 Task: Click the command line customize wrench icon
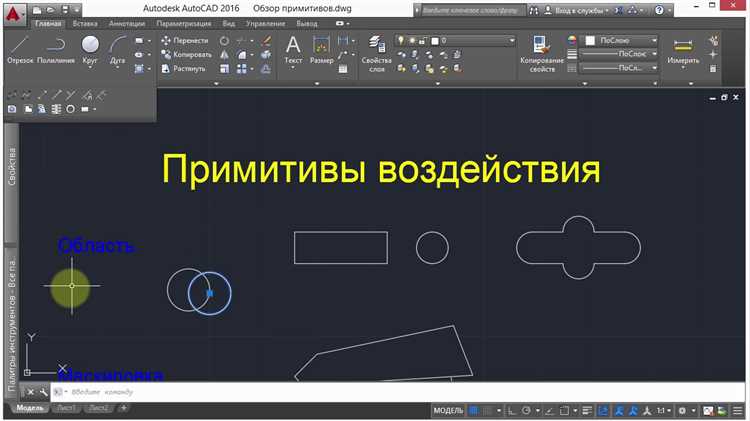coord(43,392)
